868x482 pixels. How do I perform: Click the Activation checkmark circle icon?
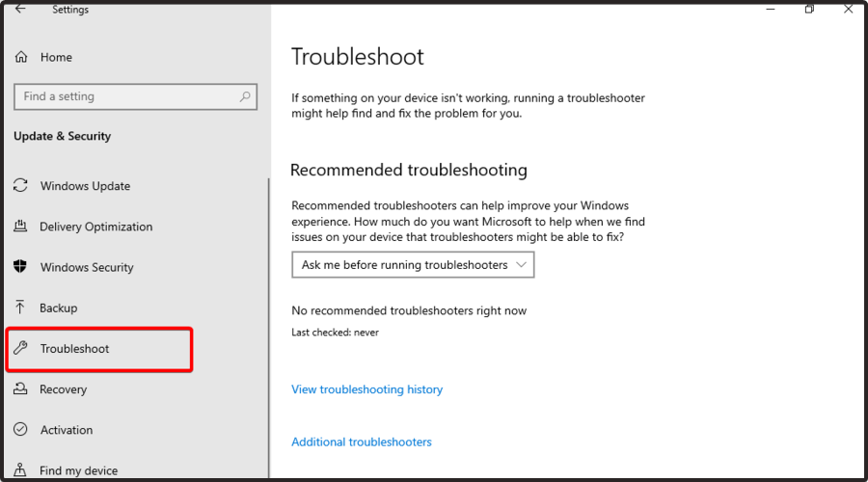[x=20, y=429]
